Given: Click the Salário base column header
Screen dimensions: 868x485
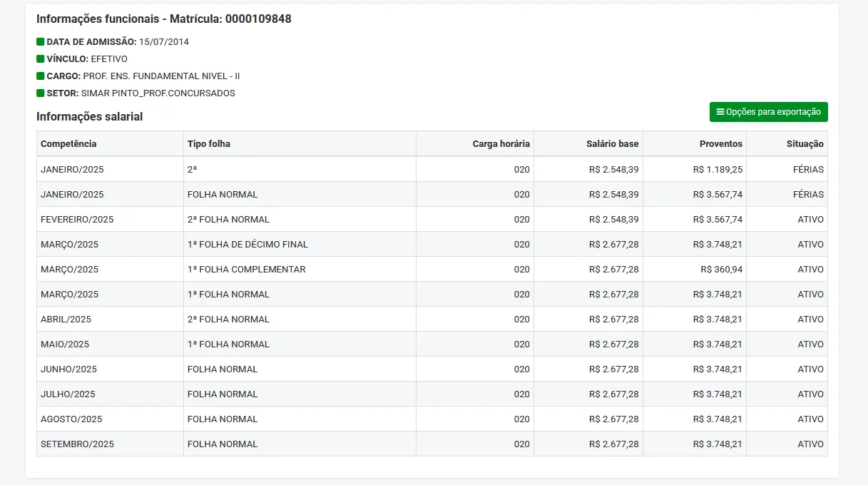Looking at the screenshot, I should 612,144.
